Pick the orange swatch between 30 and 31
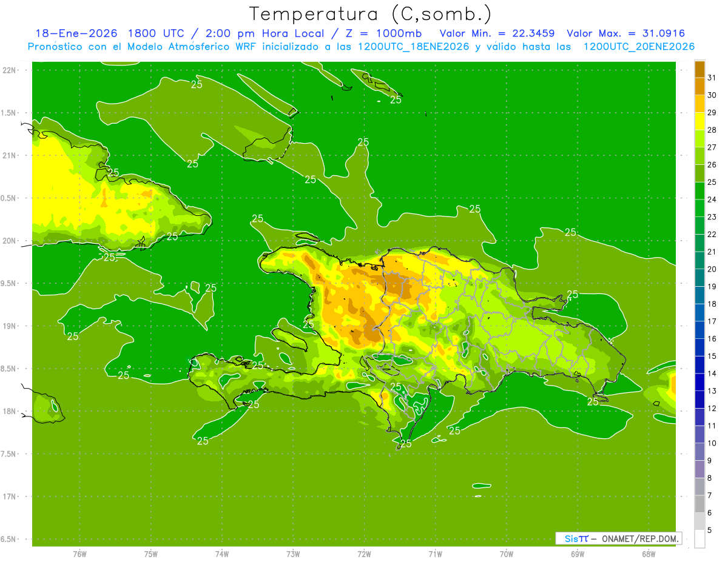The image size is (728, 562). pos(699,86)
